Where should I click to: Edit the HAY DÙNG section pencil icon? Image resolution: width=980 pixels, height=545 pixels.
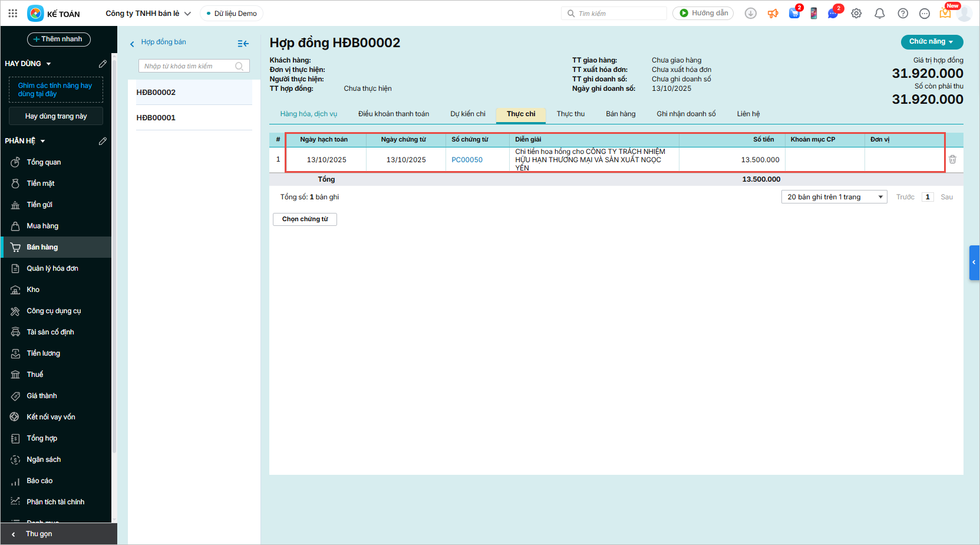click(103, 64)
